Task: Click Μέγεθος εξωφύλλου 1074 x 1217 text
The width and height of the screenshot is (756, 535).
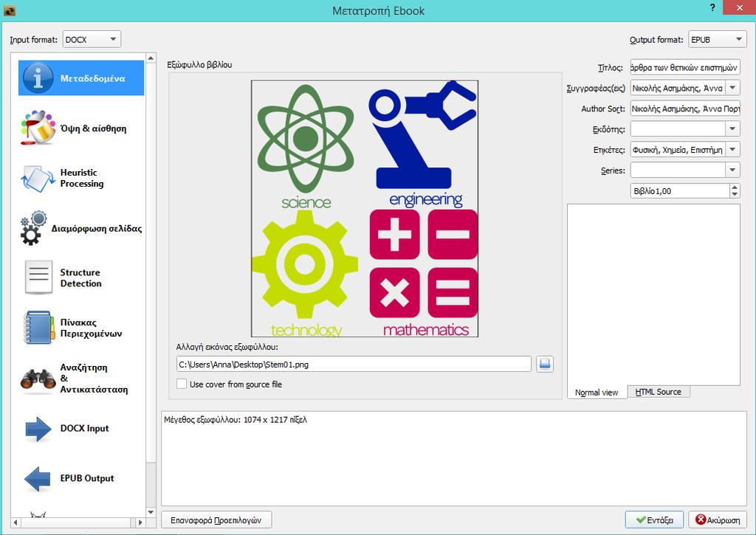Action: [236, 420]
